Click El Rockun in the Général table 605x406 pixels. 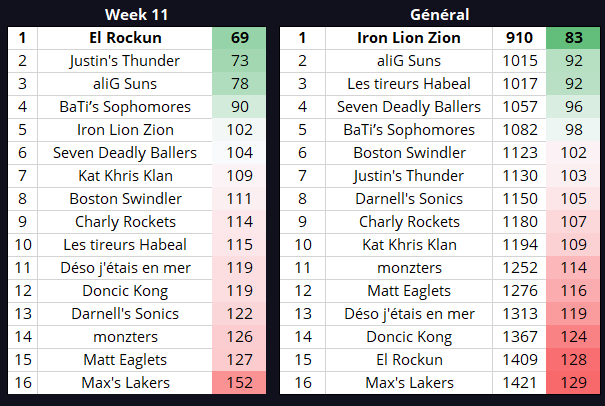409,360
